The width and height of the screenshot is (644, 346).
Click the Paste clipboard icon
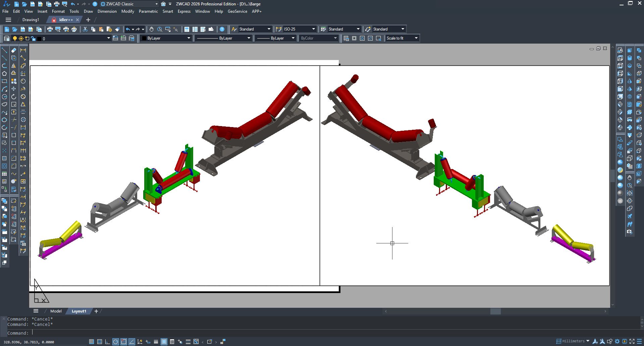(x=101, y=29)
